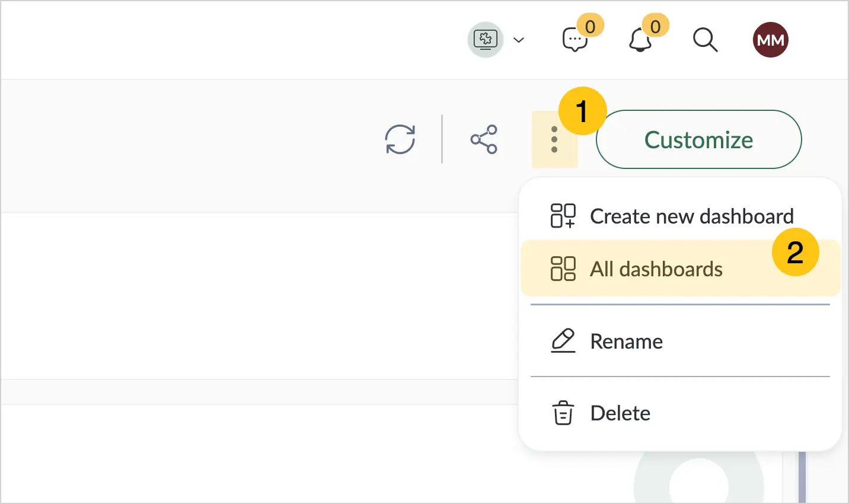Screen dimensions: 849x504
Task: Open the notifications bell icon
Action: coord(640,40)
